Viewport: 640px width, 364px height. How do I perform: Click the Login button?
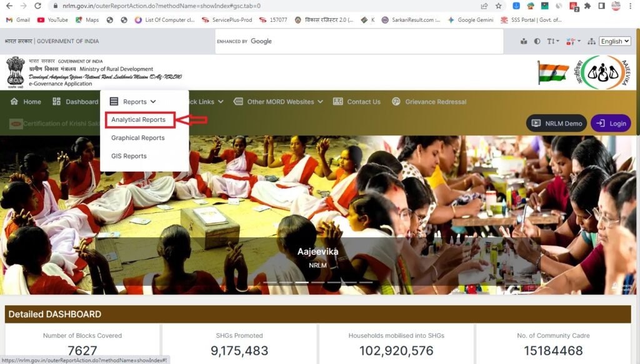611,123
